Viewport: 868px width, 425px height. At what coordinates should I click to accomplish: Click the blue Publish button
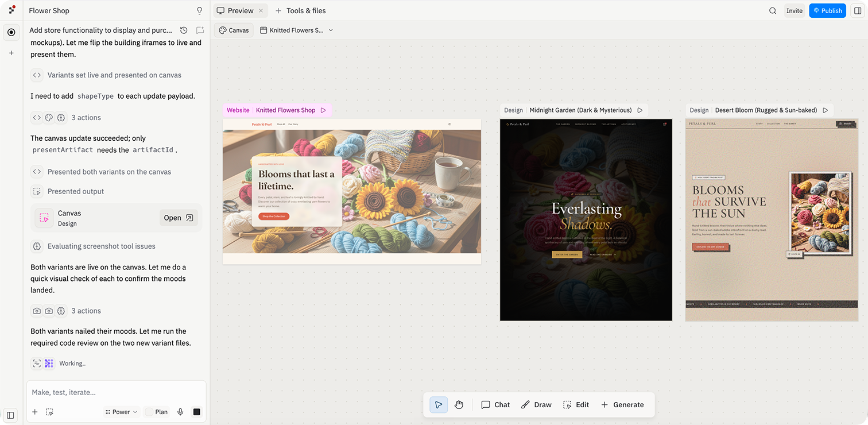(x=827, y=11)
